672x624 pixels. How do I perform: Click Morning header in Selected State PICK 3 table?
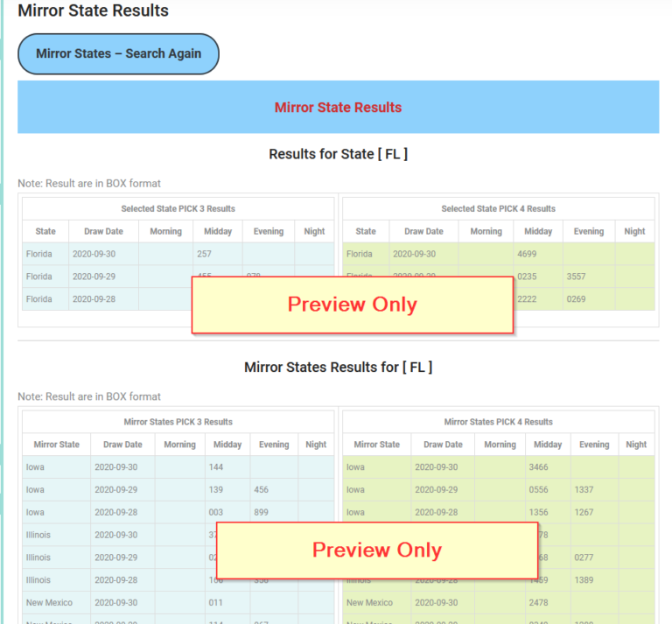[166, 231]
